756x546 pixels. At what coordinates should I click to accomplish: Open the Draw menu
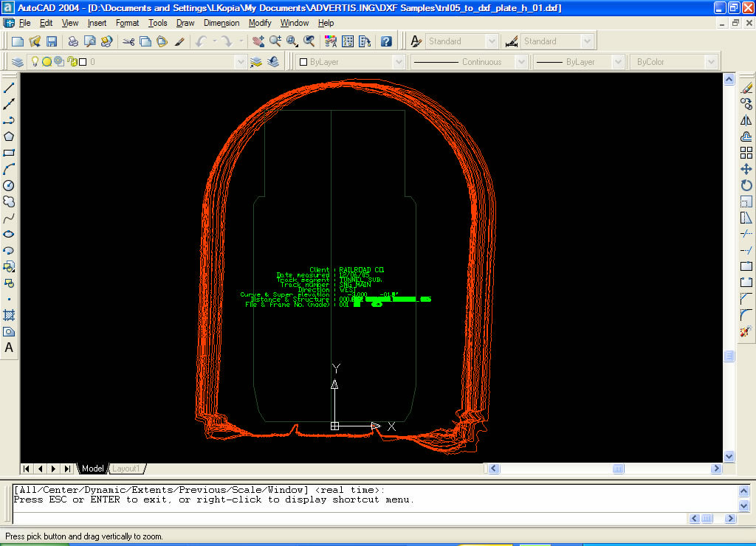pos(185,23)
